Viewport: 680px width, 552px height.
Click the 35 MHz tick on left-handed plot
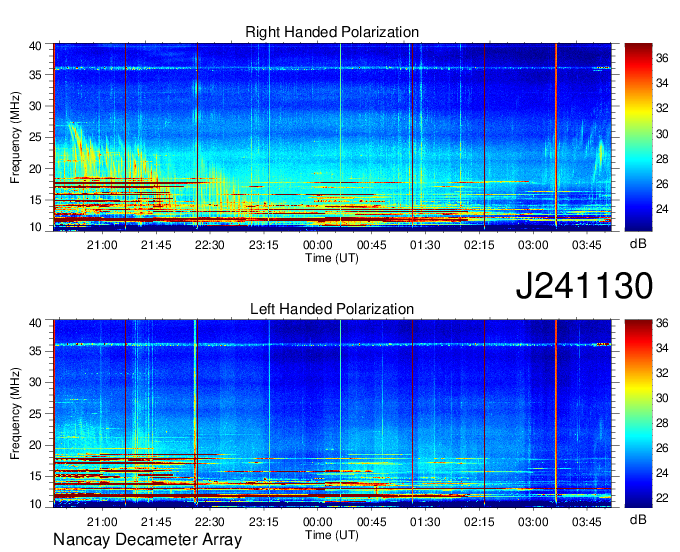point(35,351)
